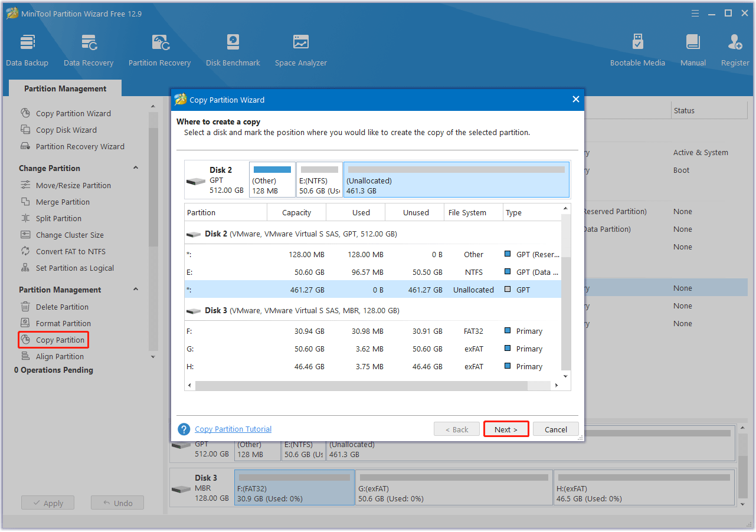Click the up arrow of wizard partition list scrollbar
Image resolution: width=756 pixels, height=532 pixels.
[x=566, y=208]
